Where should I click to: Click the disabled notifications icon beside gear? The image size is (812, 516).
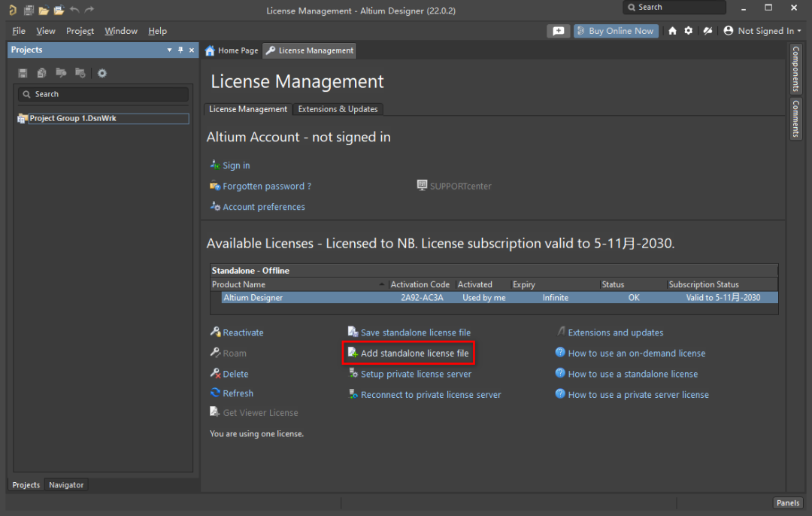(x=707, y=31)
